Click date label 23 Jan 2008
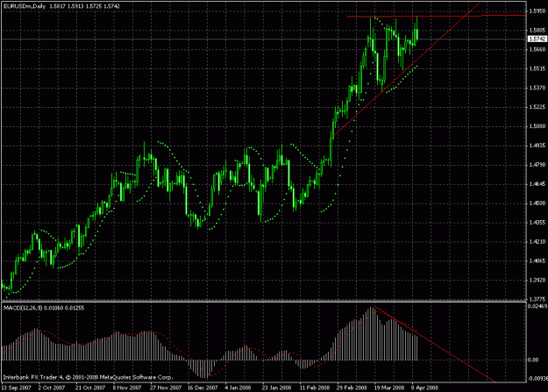 276,388
